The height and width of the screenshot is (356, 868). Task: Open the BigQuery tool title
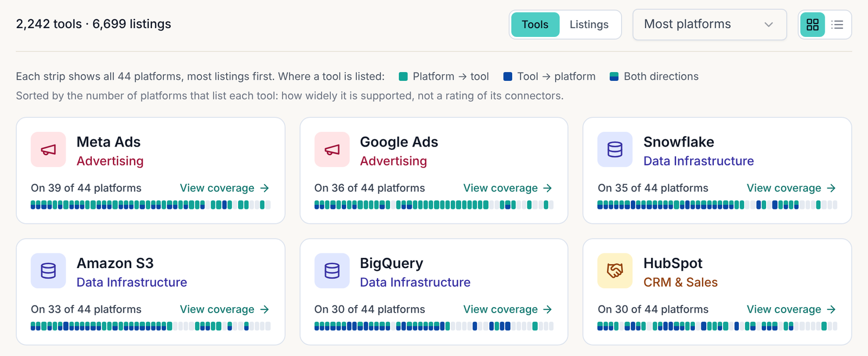coord(391,264)
